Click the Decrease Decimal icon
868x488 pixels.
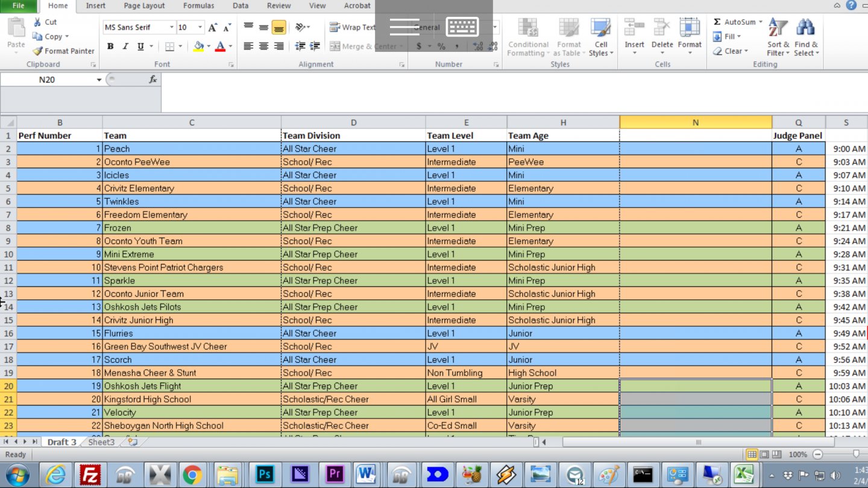coord(492,46)
